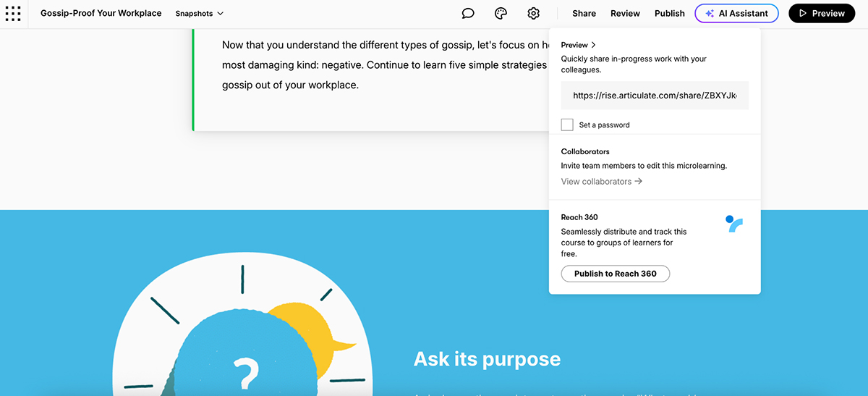Click the Gossip-Proof Your Workplace title
The height and width of the screenshot is (396, 868).
(101, 13)
